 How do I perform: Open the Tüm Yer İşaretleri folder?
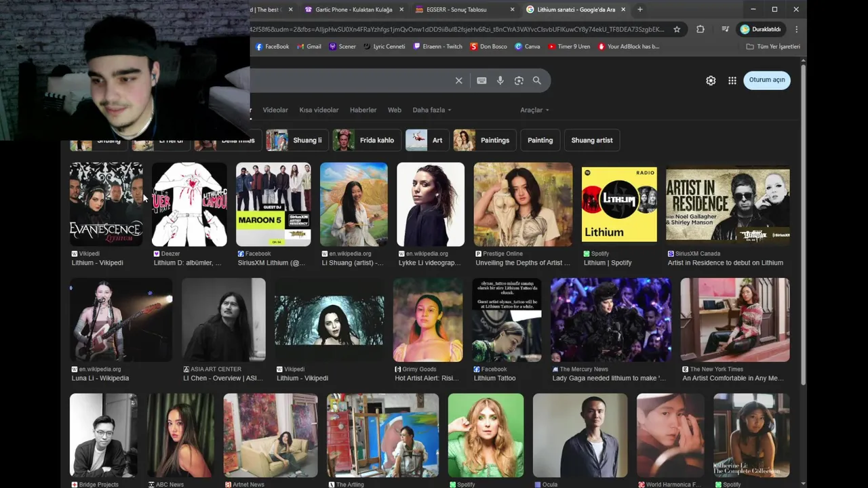point(773,47)
